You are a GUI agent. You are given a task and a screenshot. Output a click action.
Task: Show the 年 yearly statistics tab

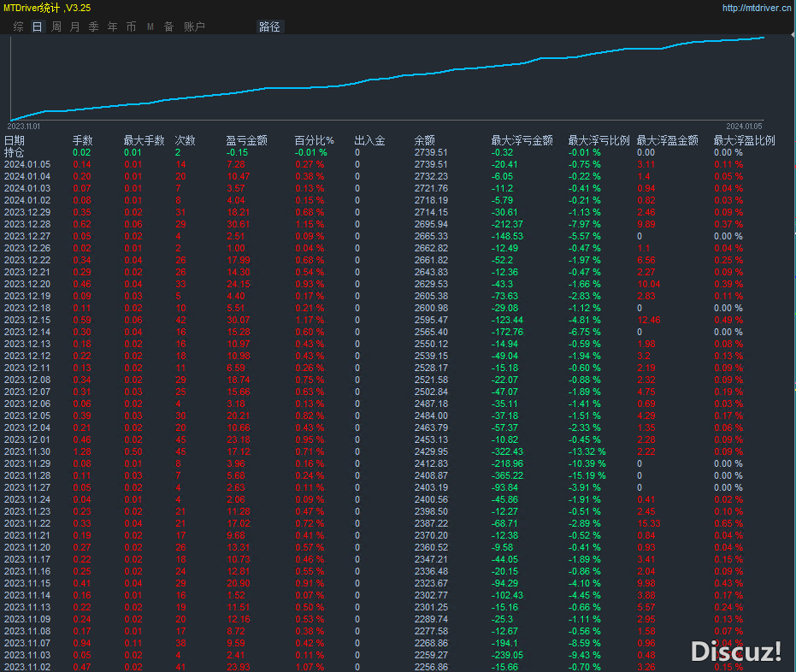pyautogui.click(x=113, y=27)
